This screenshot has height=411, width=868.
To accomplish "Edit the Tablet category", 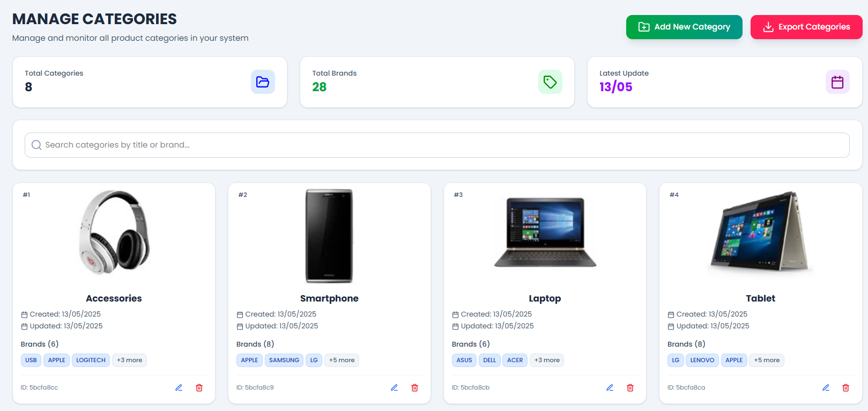I will 826,387.
